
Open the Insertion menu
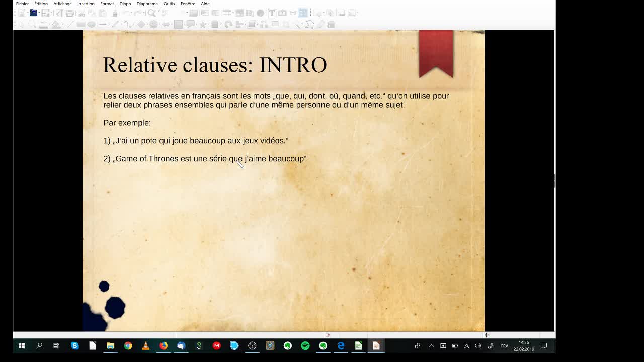pos(86,4)
